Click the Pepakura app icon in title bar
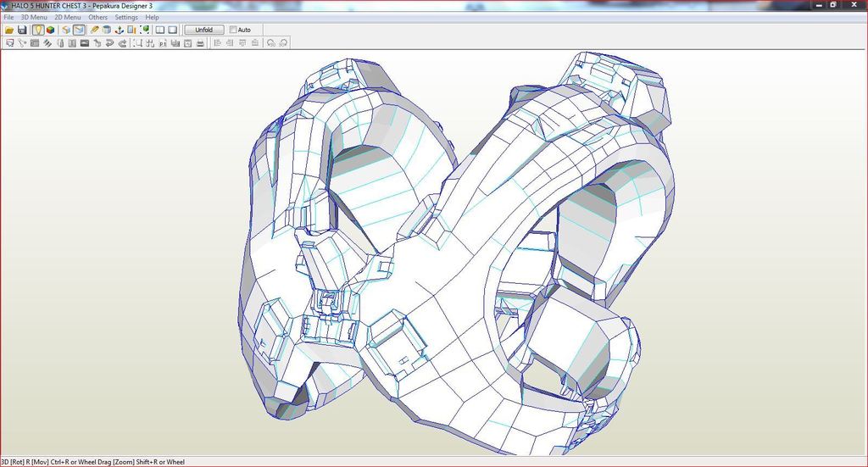868x467 pixels. [x=6, y=6]
